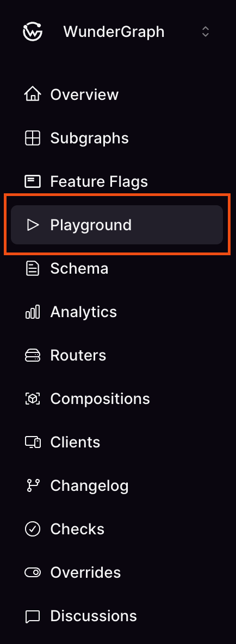Select the Subgraphs grid icon
The image size is (236, 644).
pyautogui.click(x=33, y=137)
